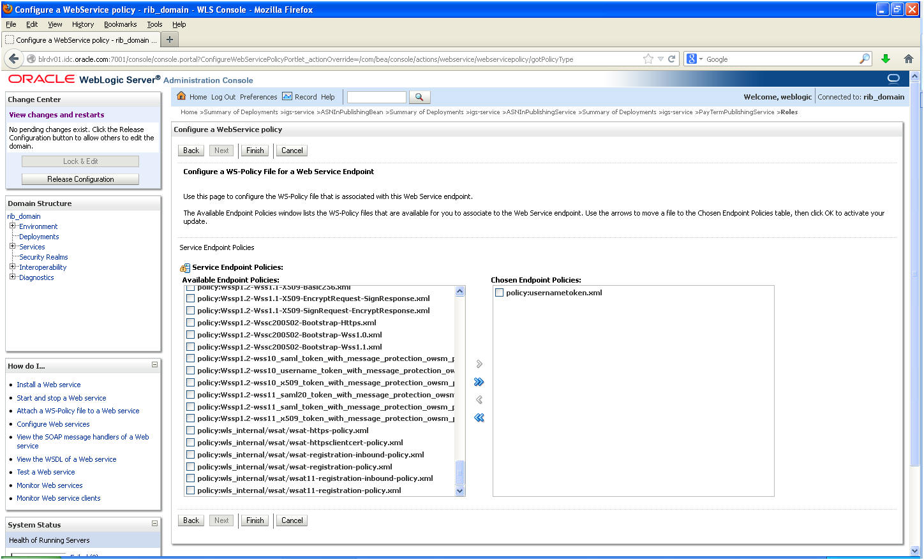Viewport: 924px width, 560px height.
Task: Check Wssp1.2-Wss1.1-X509-SignRequest-EncryptResponse.xml policy
Action: 190,311
